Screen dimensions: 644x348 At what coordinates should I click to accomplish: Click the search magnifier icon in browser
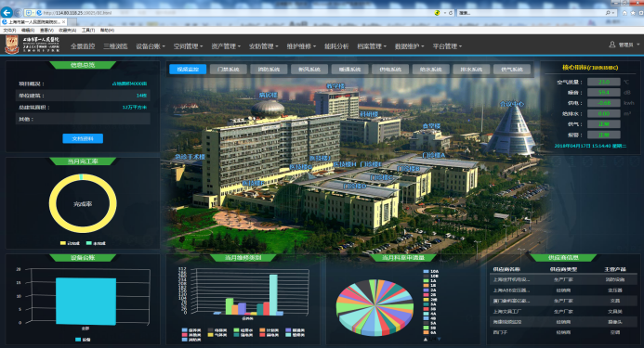(608, 13)
